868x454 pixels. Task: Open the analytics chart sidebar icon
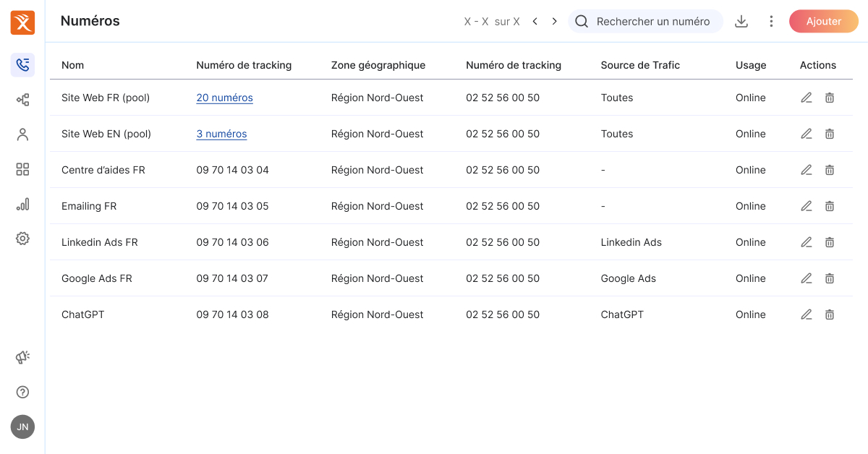(x=22, y=205)
